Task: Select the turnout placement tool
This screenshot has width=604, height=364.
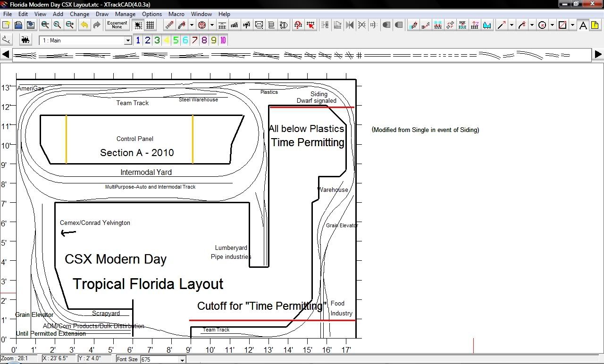Action: (x=235, y=25)
